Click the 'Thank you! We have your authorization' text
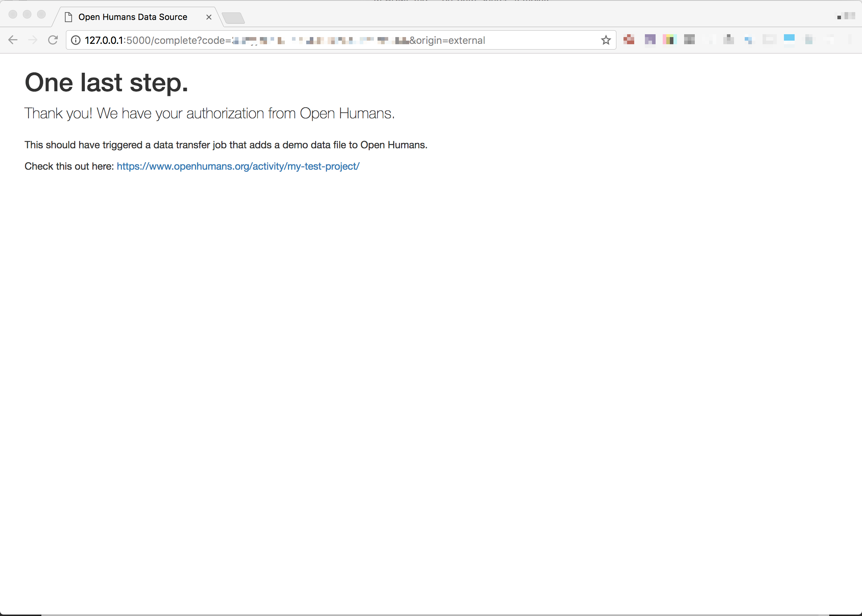862x616 pixels. (144, 113)
